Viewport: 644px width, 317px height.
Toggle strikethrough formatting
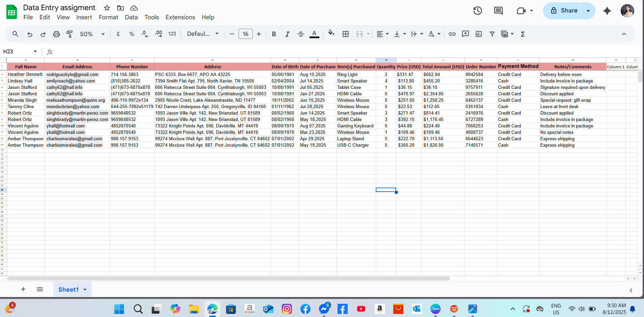coord(301,34)
